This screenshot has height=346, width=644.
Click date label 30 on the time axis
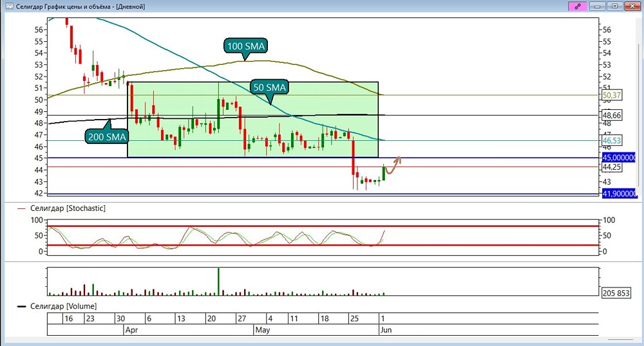(x=120, y=318)
